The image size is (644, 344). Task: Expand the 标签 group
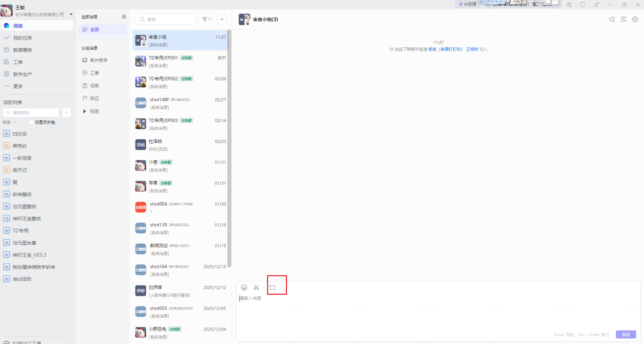(85, 111)
